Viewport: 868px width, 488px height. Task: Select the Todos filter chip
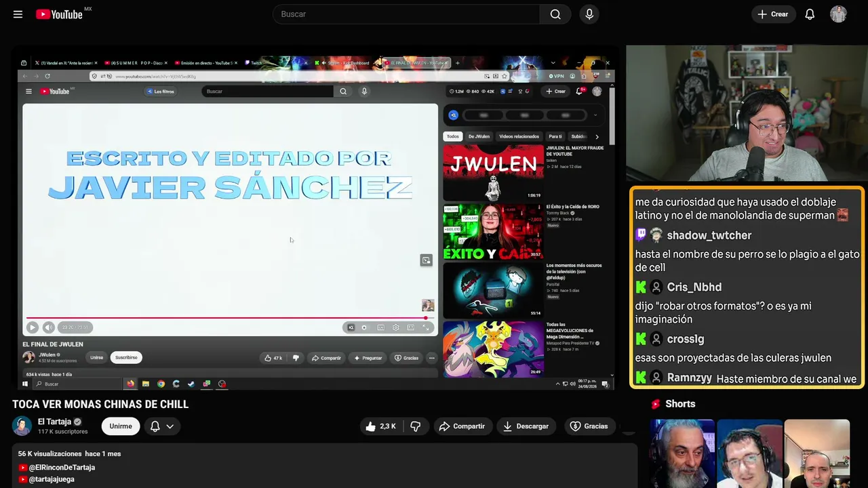452,136
